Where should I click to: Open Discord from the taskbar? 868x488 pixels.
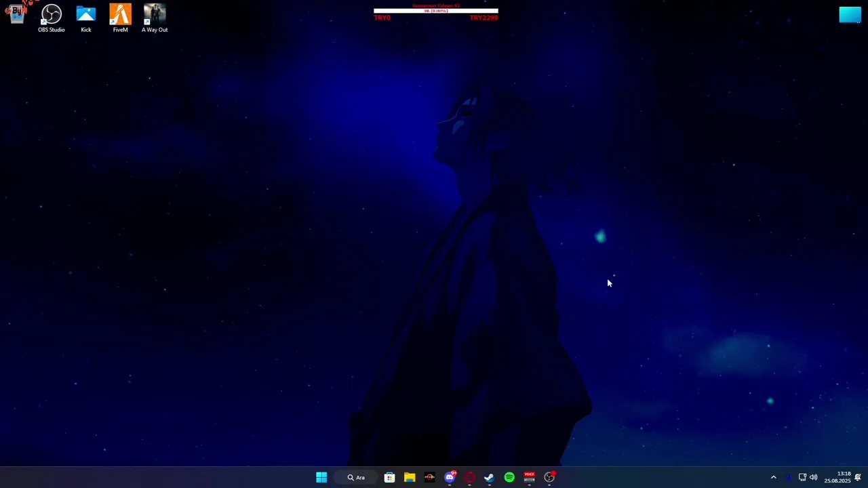pos(450,477)
